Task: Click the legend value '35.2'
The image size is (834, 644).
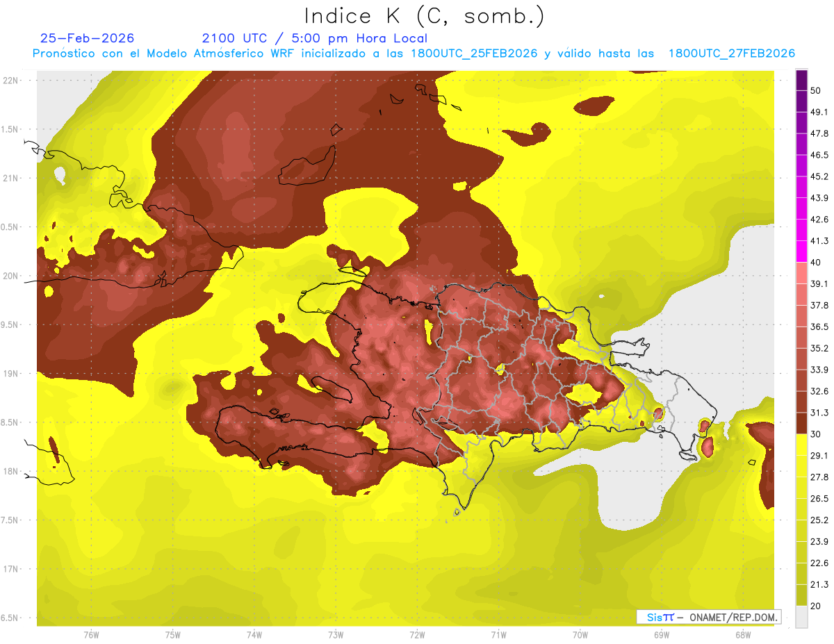Action: (x=819, y=348)
